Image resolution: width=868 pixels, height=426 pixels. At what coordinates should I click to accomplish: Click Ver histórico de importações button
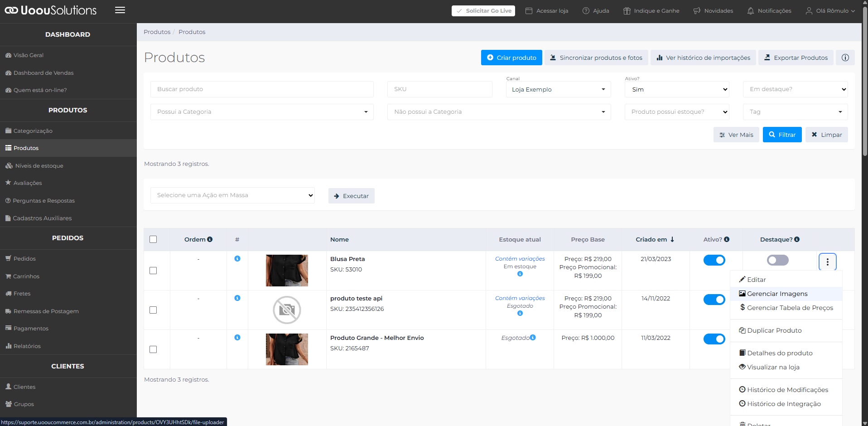click(x=704, y=58)
